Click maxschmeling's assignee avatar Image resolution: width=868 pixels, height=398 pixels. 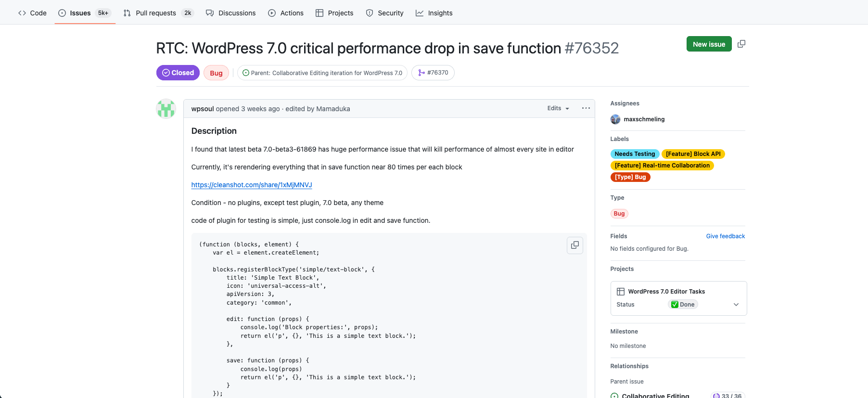point(615,119)
